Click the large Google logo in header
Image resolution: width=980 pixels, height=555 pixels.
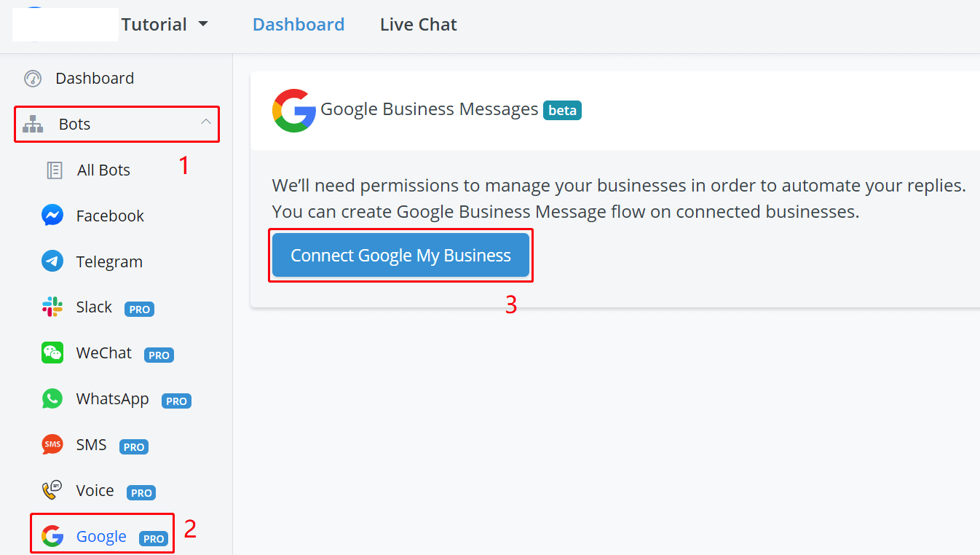tap(294, 111)
